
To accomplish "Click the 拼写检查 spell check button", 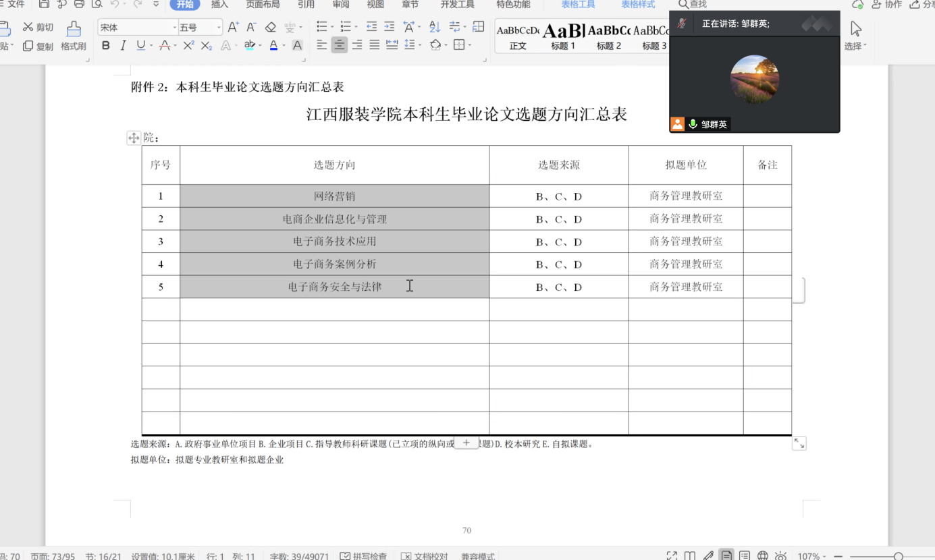I will [364, 556].
